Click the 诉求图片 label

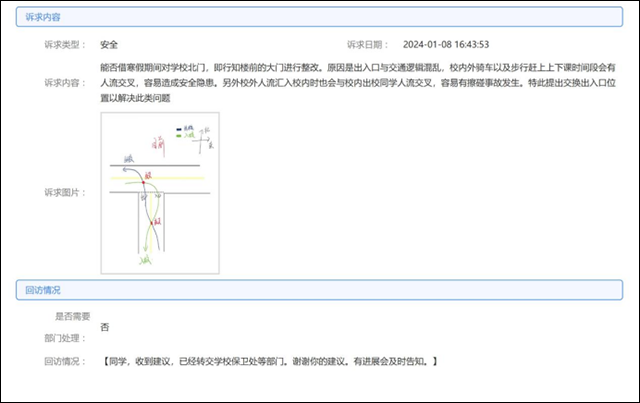pos(65,192)
